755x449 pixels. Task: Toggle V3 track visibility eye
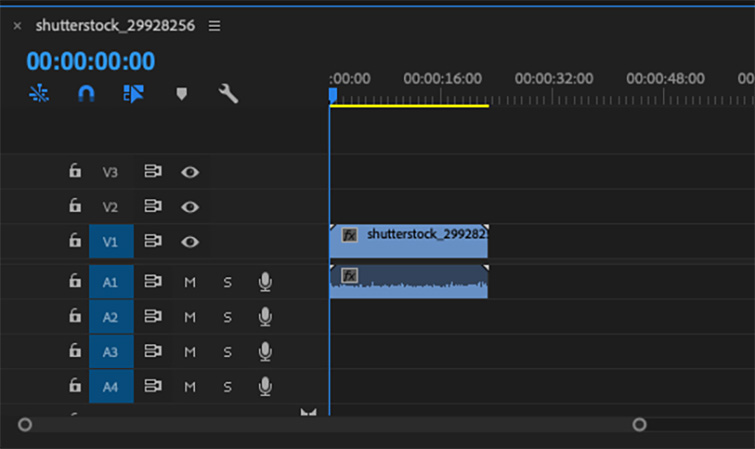click(190, 172)
